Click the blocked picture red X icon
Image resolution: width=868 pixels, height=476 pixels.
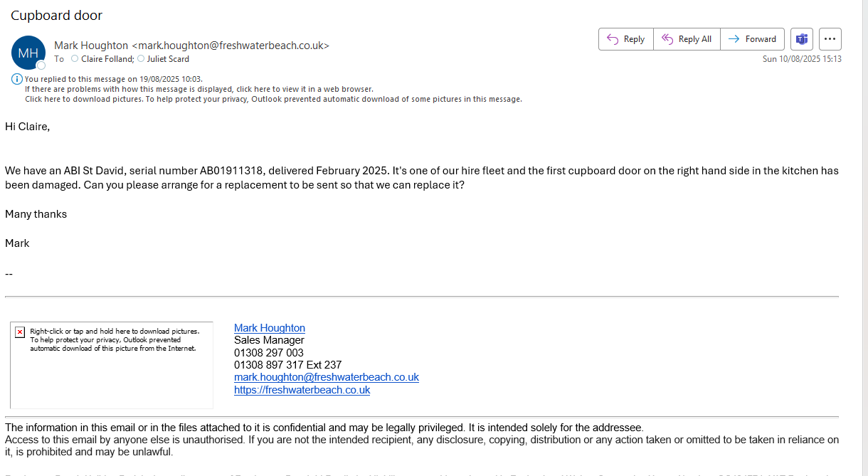[x=20, y=332]
